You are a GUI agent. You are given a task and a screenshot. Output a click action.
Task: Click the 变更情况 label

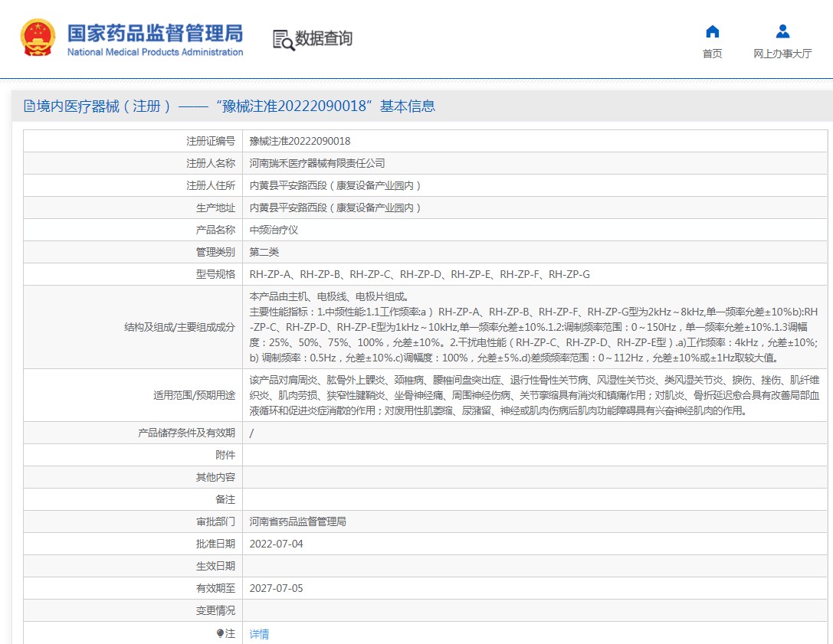[x=215, y=610]
